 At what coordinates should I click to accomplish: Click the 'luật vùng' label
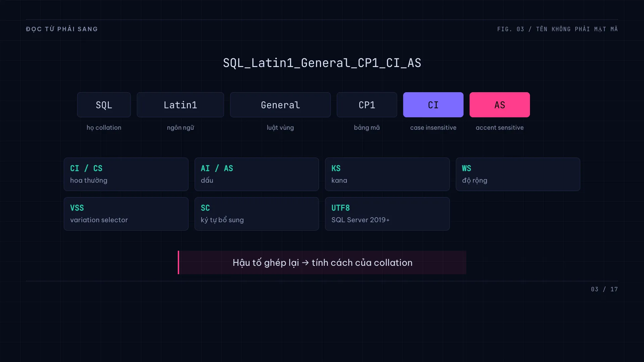point(280,128)
